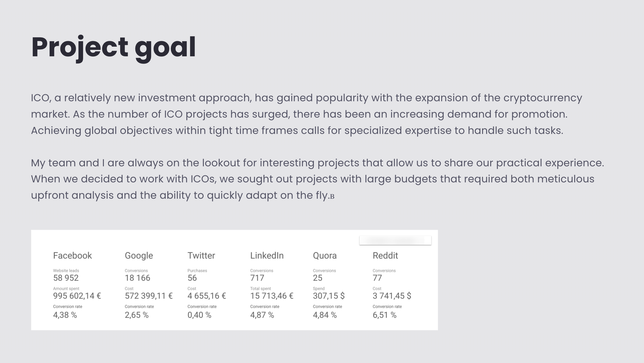Click Twitter conversion rate 0,40 %
The height and width of the screenshot is (363, 644).
(199, 315)
